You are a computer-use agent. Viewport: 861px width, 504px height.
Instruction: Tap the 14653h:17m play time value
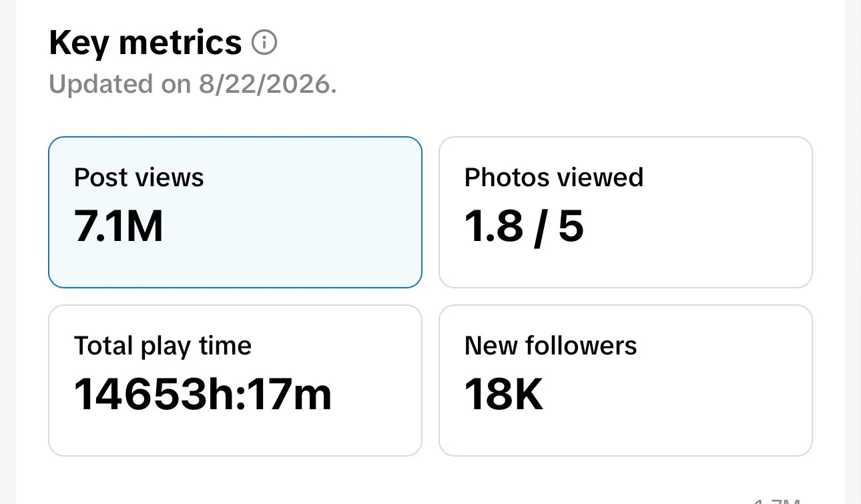[x=203, y=394]
